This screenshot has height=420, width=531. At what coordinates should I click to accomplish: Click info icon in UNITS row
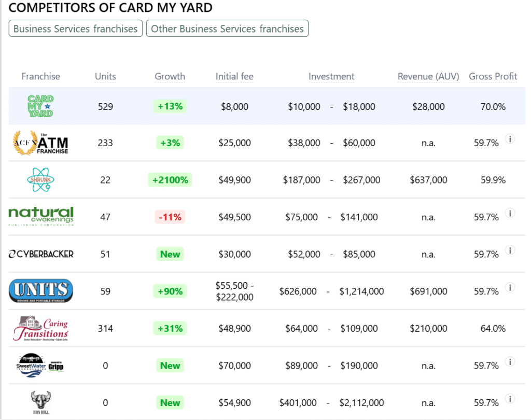pyautogui.click(x=510, y=288)
